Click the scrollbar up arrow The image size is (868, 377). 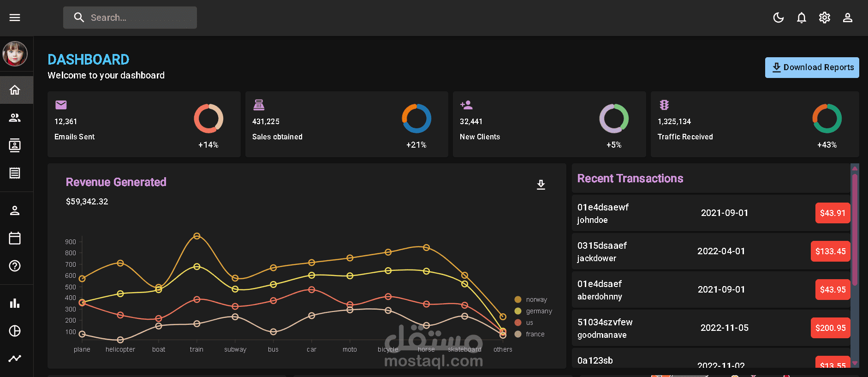855,168
